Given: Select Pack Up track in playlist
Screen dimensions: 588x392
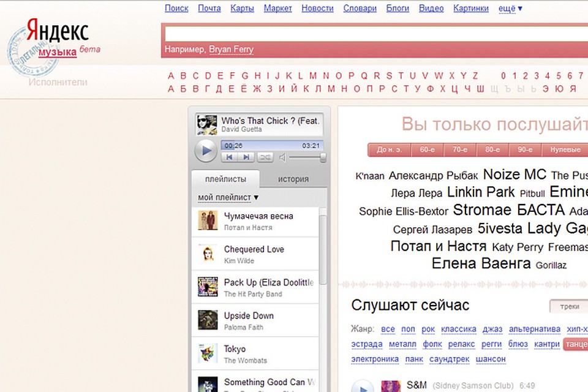Looking at the screenshot, I should pyautogui.click(x=255, y=288).
